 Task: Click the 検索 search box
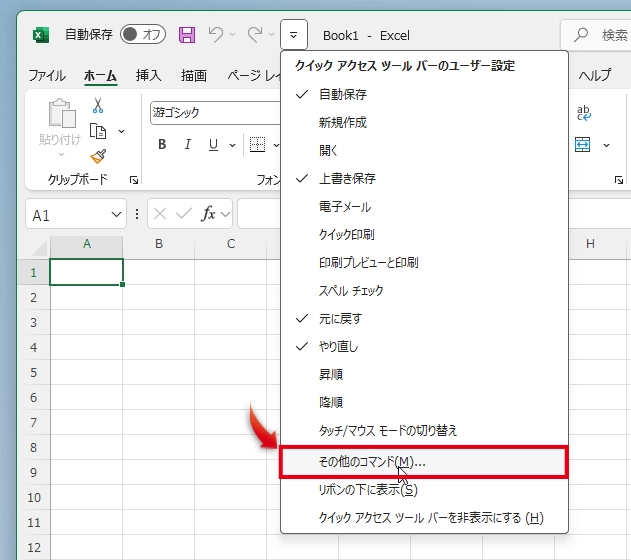click(596, 35)
